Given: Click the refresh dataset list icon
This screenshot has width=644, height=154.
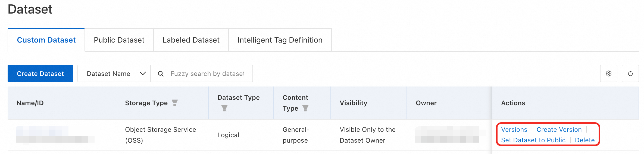Looking at the screenshot, I should [630, 73].
